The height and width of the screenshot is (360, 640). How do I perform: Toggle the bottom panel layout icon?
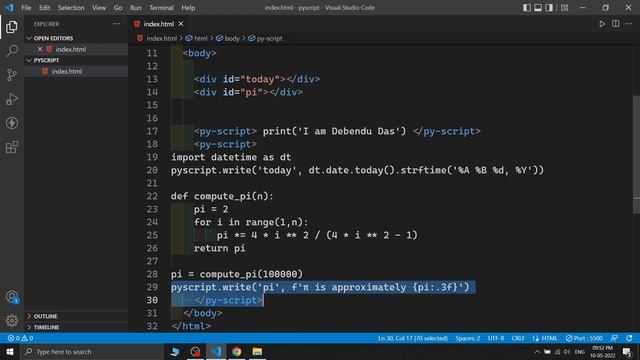(x=538, y=8)
